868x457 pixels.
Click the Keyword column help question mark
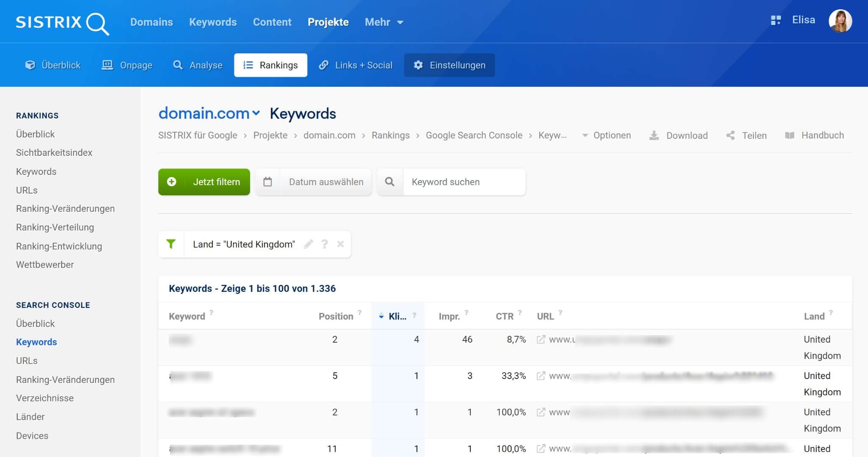pos(211,313)
